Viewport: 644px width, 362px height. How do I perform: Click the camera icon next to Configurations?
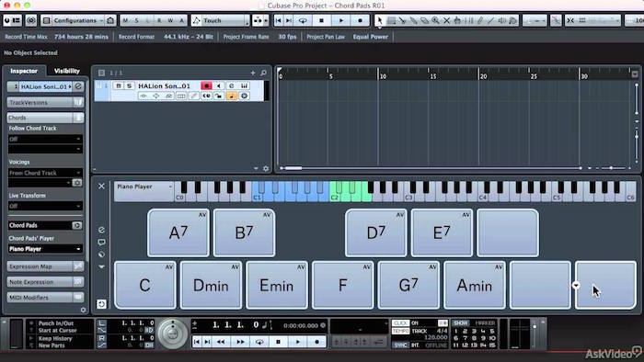click(x=110, y=20)
